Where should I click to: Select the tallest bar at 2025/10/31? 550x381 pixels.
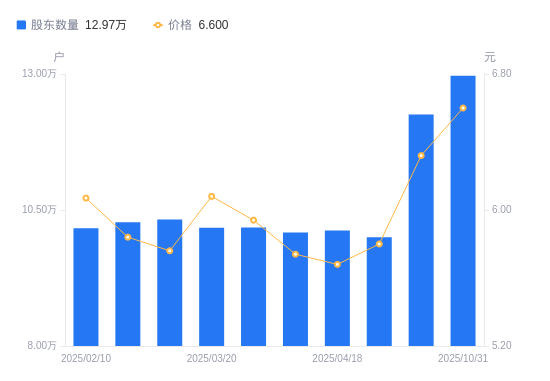pos(463,211)
